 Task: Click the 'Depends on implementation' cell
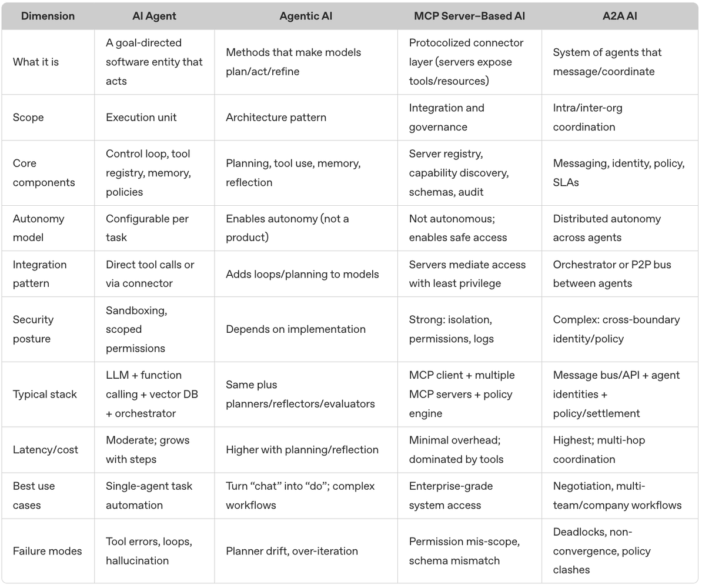coord(296,329)
